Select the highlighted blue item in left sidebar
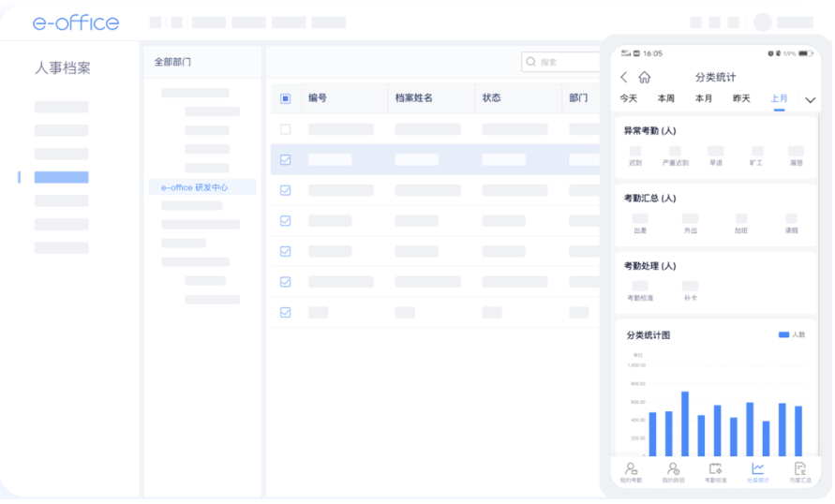Image resolution: width=835 pixels, height=504 pixels. point(61,177)
